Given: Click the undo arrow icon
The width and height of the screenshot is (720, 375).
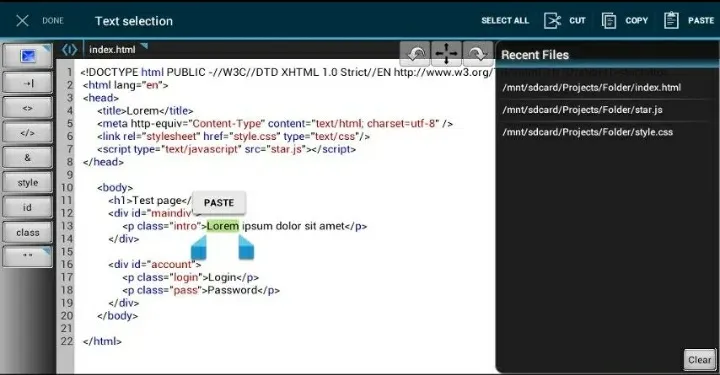Looking at the screenshot, I should (415, 54).
